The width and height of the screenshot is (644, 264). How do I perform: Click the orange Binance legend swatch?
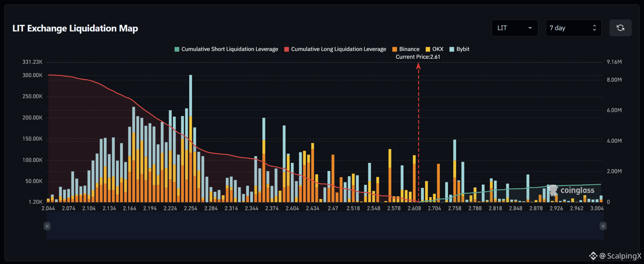(x=395, y=49)
